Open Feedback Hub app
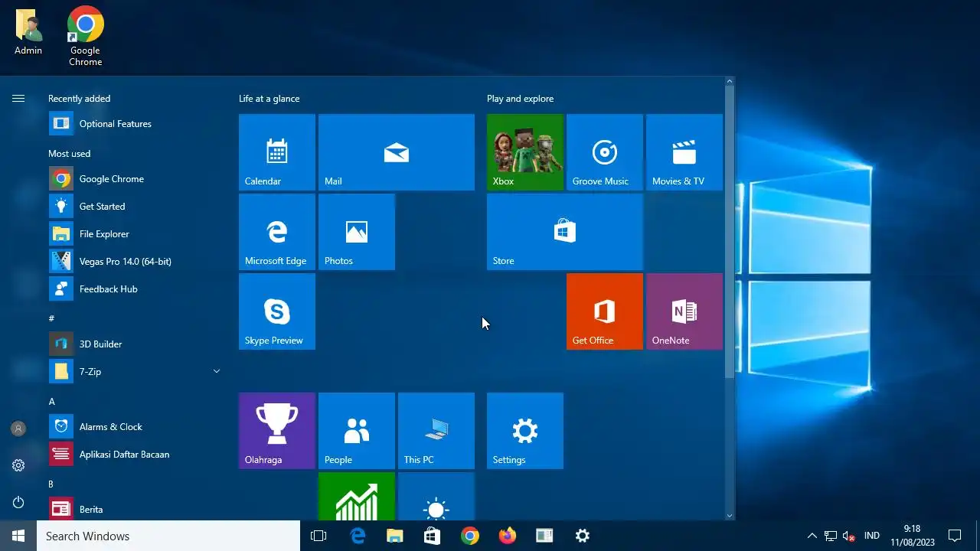Image resolution: width=980 pixels, height=551 pixels. coord(135,289)
